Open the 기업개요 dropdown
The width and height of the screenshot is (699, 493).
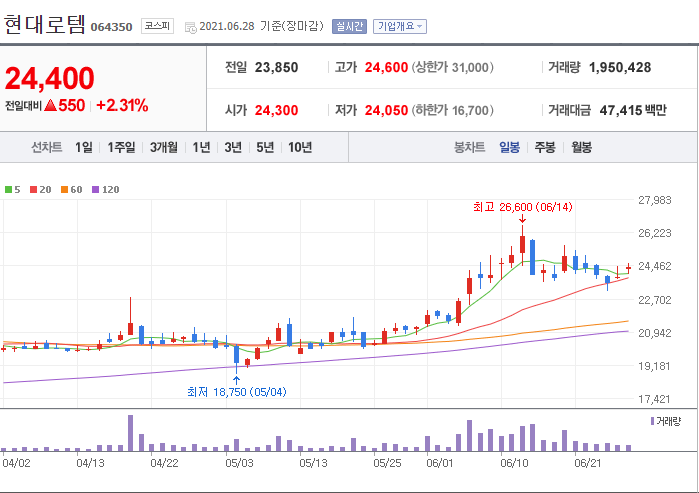pos(399,27)
